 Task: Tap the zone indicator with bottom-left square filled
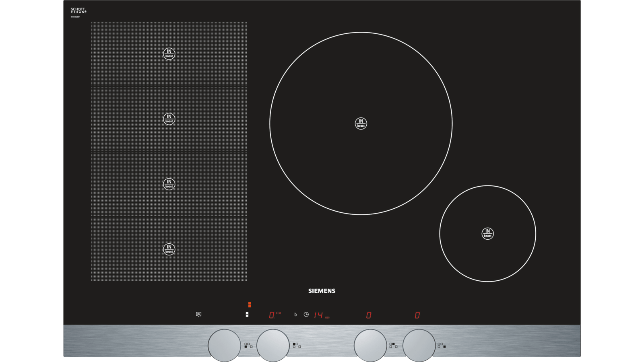click(248, 345)
